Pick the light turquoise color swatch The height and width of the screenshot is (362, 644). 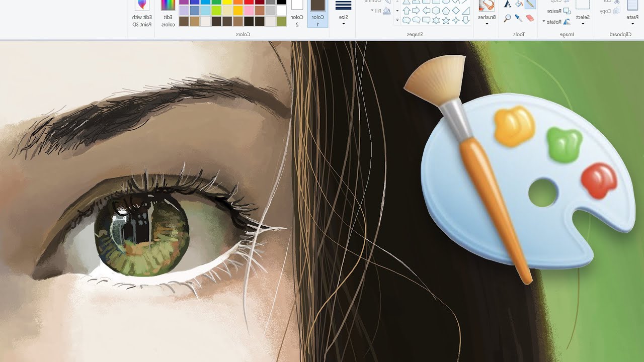coord(205,11)
